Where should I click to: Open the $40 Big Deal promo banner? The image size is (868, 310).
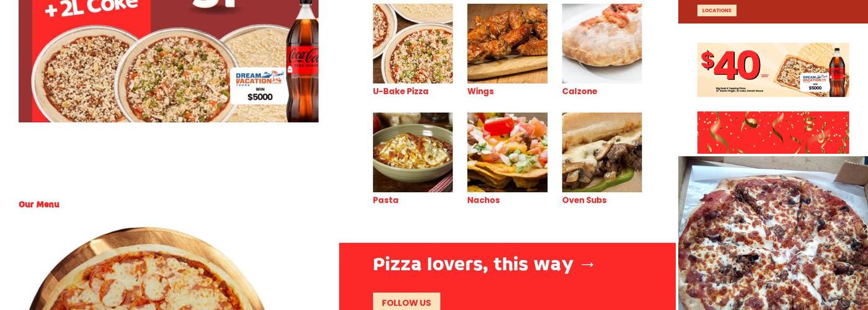point(773,70)
